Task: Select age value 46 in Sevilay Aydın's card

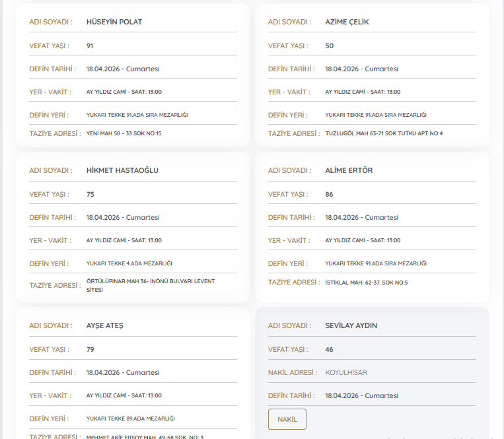Action: (x=329, y=349)
